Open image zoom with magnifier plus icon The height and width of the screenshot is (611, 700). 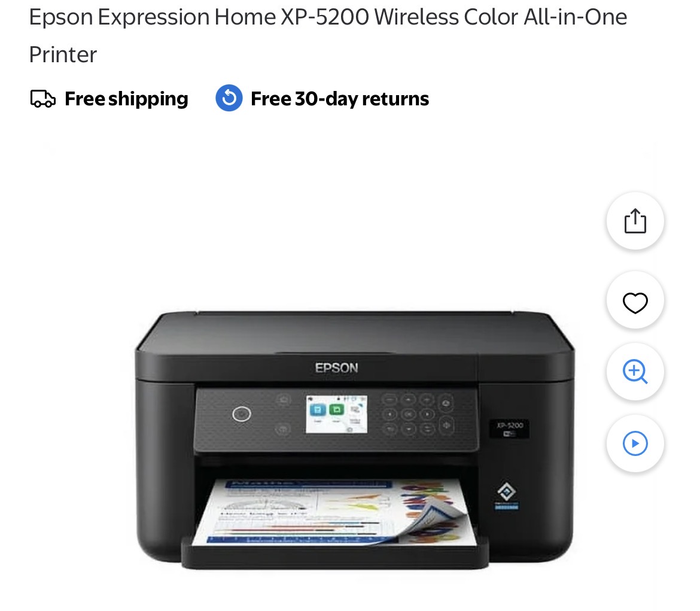(x=635, y=371)
